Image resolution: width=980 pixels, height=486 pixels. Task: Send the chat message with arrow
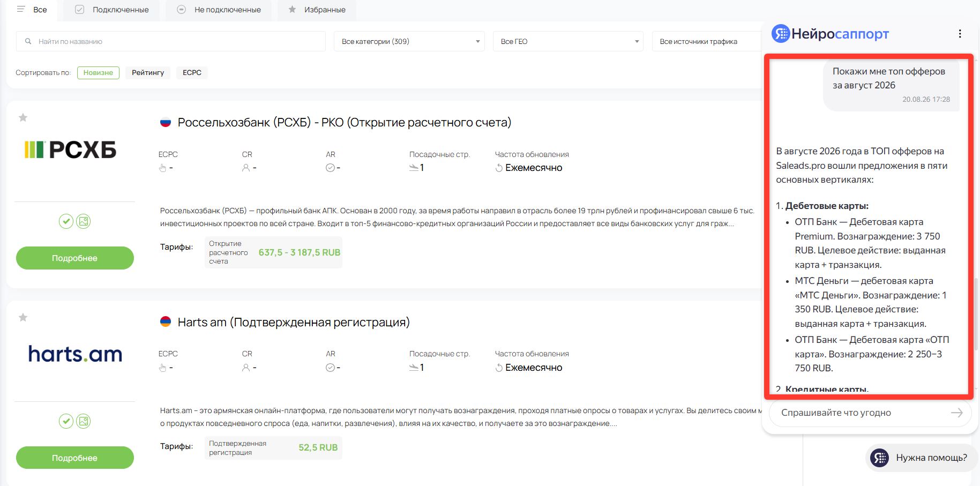(x=957, y=413)
